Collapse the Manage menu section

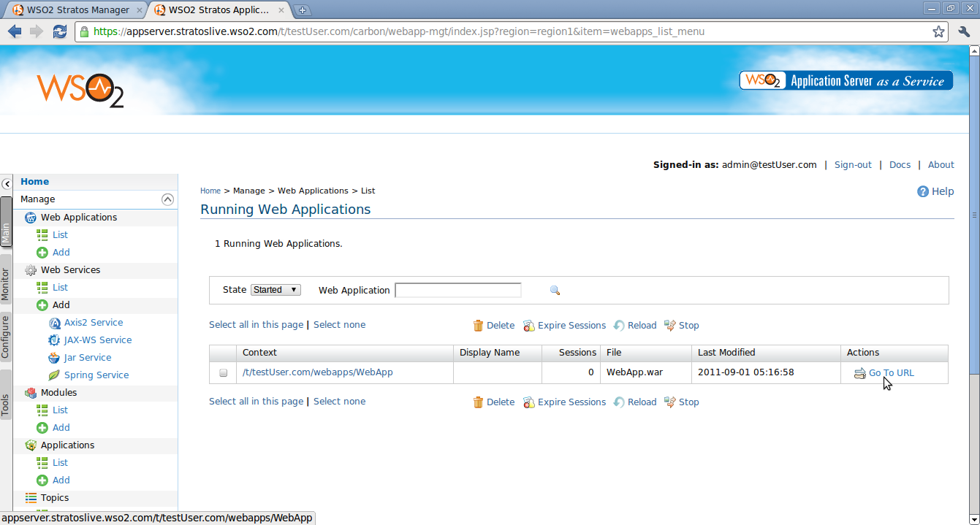tap(167, 199)
